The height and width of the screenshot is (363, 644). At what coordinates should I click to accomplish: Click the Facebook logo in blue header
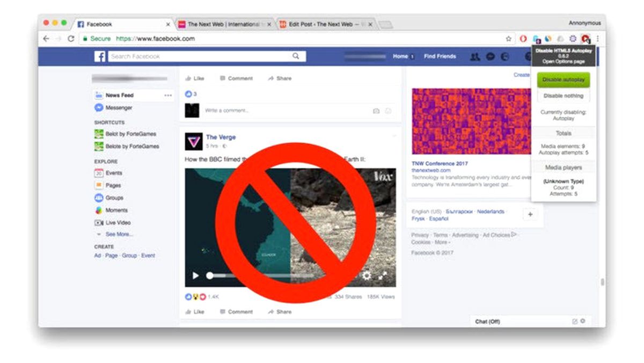100,56
